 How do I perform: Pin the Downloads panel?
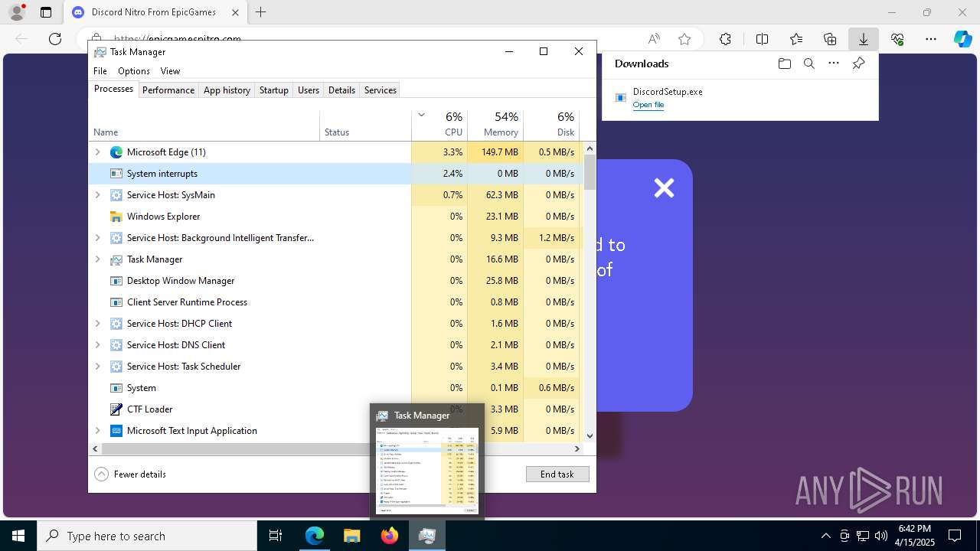pyautogui.click(x=858, y=64)
